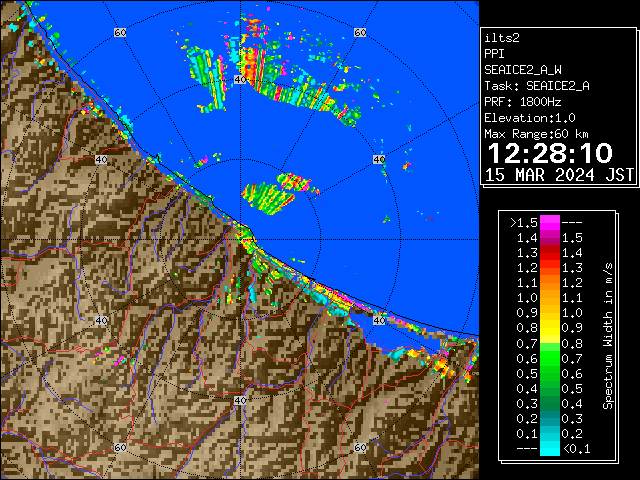Click the '0.9' label in right legend column
Screen dimensions: 640x480
(572, 329)
